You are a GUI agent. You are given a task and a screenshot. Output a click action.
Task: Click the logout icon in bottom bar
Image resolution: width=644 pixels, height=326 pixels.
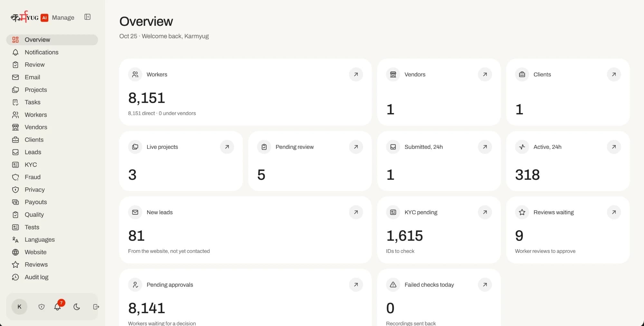click(x=96, y=307)
